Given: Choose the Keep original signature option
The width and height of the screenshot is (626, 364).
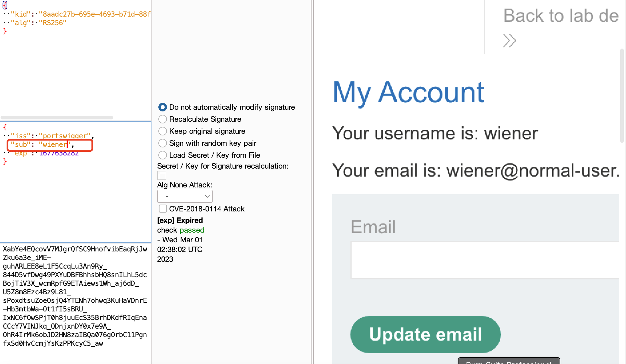Looking at the screenshot, I should 163,131.
